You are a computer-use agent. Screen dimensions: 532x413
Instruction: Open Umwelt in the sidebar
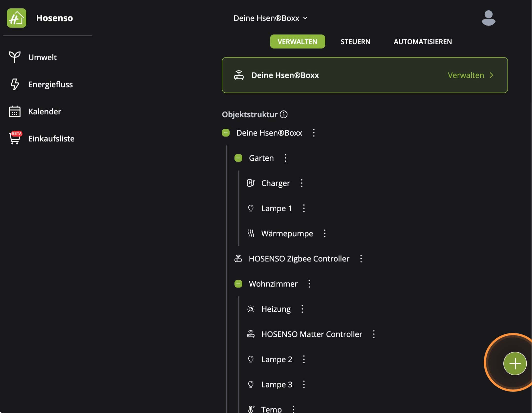click(x=42, y=57)
